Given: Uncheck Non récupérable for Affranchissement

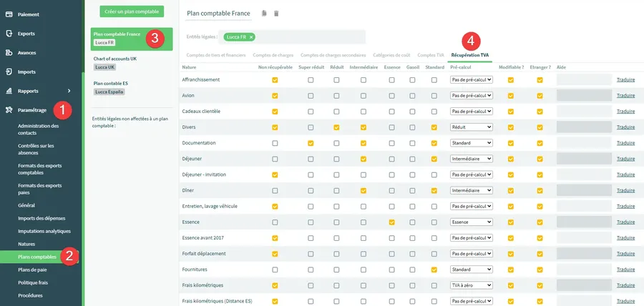Looking at the screenshot, I should 275,79.
